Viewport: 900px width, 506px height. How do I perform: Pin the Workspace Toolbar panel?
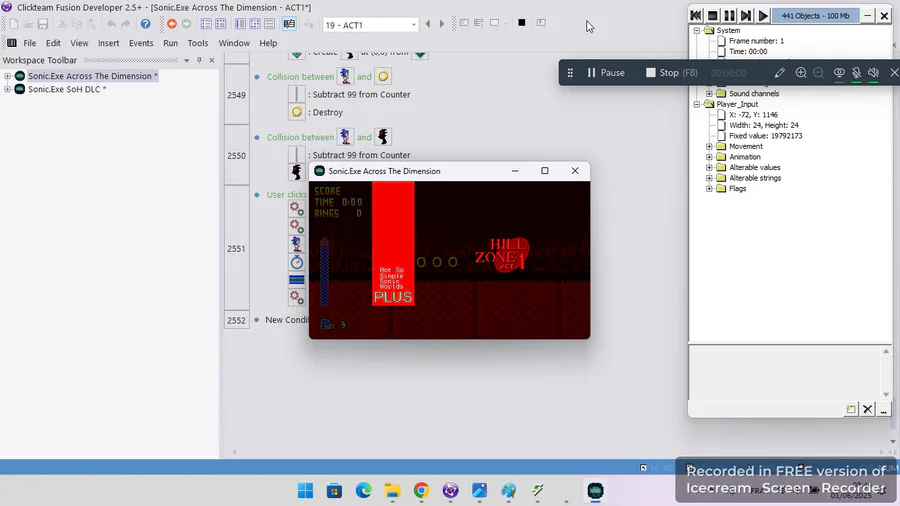coord(199,60)
